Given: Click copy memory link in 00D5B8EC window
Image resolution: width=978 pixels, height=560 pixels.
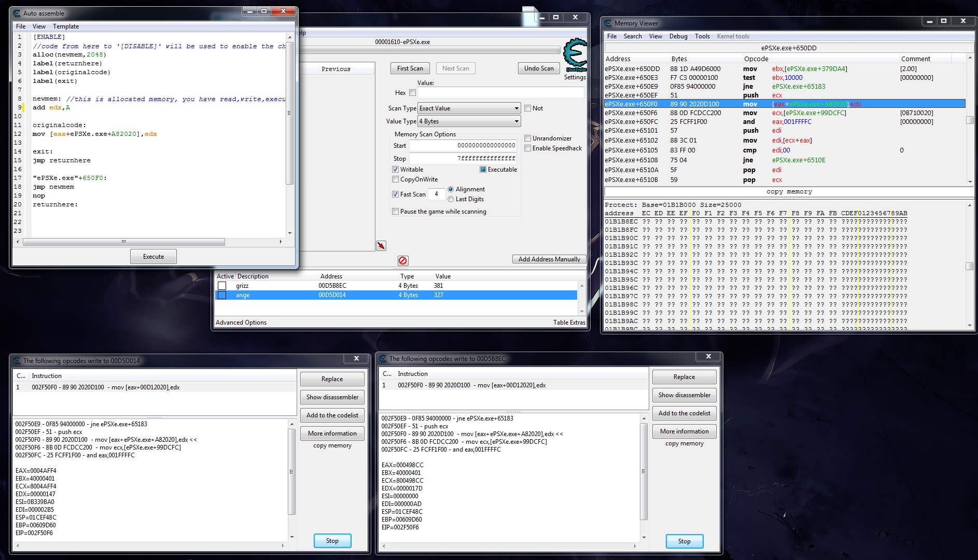Looking at the screenshot, I should coord(684,443).
